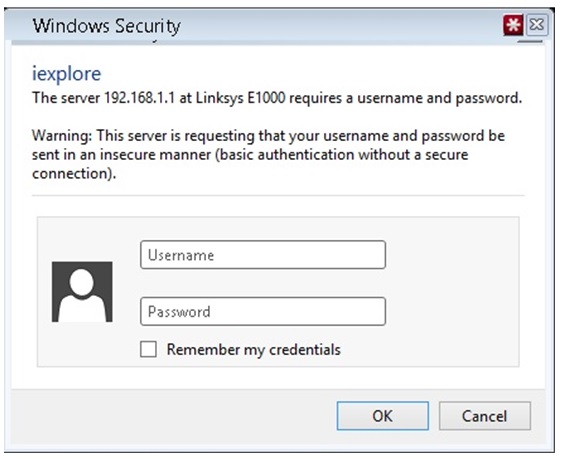Click the Remember my credentials label text
The width and height of the screenshot is (561, 458).
(x=254, y=350)
